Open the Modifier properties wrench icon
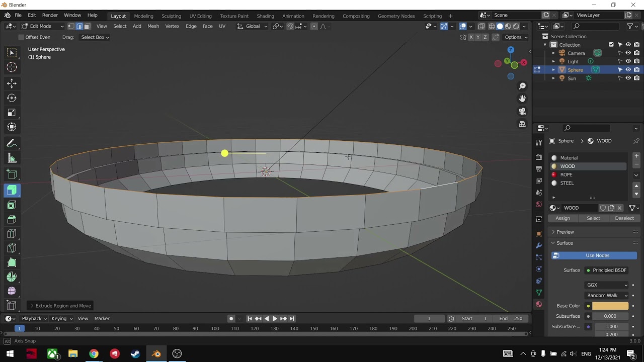The width and height of the screenshot is (644, 362). point(539,245)
